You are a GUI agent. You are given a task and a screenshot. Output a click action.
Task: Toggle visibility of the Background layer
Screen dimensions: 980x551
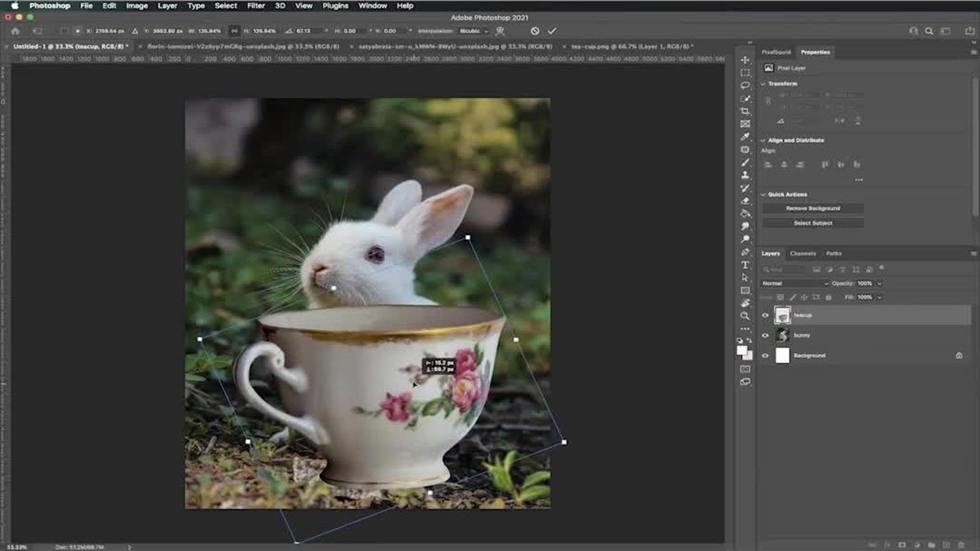point(765,356)
